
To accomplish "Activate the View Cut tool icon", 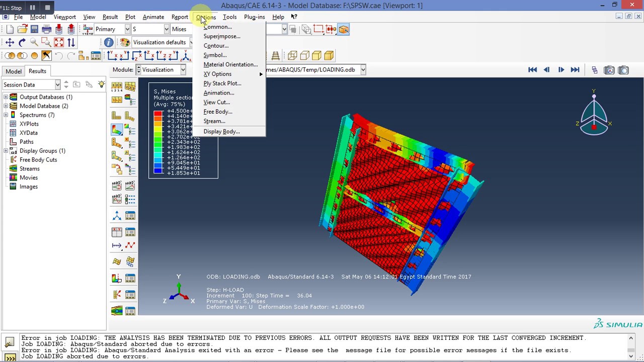I will 117,278.
